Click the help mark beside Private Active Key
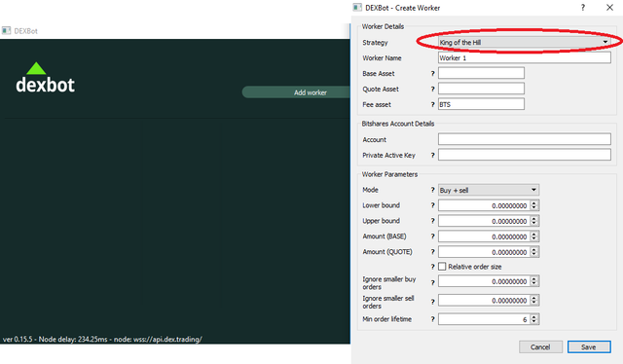 coord(432,155)
